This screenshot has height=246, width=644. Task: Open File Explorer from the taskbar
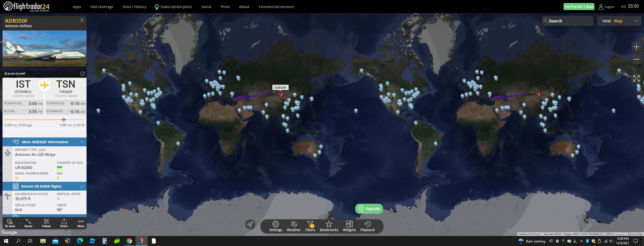pos(43,241)
